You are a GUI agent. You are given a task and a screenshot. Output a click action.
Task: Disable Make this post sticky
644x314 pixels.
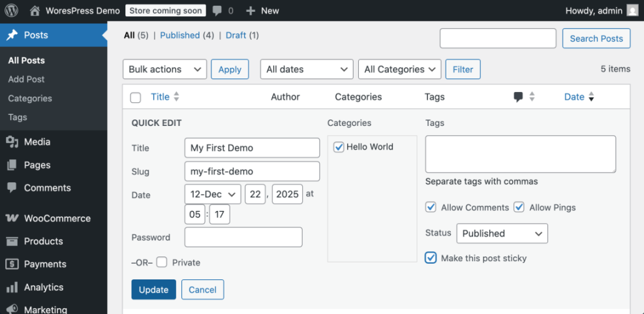coord(431,258)
